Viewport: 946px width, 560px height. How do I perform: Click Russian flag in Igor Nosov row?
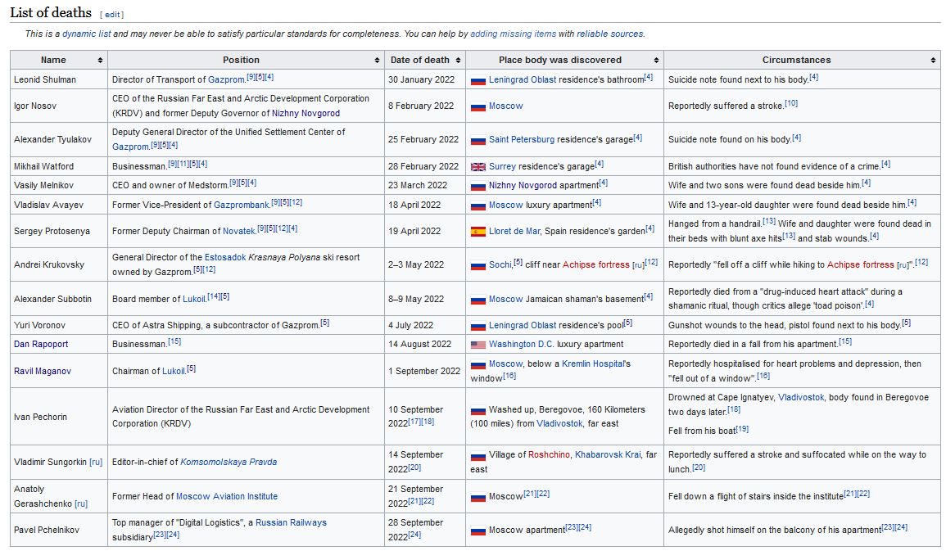point(478,106)
